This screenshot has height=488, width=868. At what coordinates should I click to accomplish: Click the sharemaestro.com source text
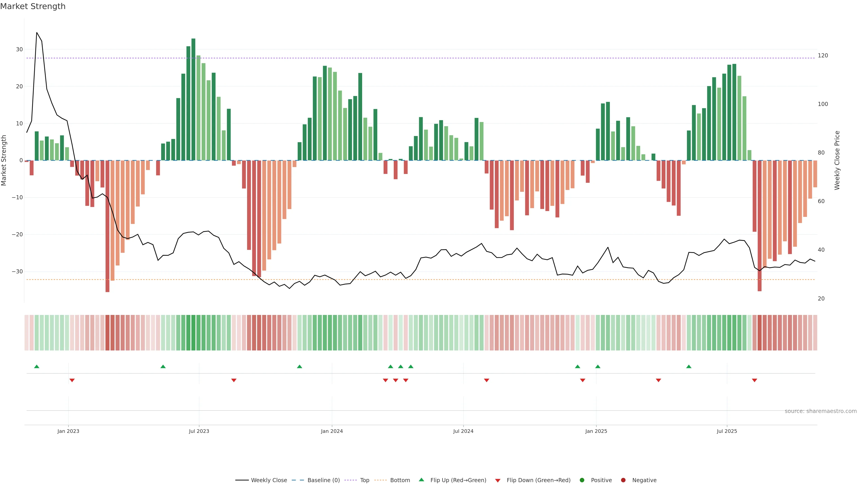821,411
